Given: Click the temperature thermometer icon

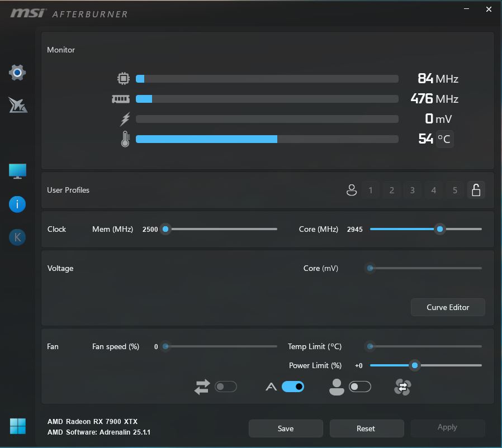Looking at the screenshot, I should pos(125,139).
